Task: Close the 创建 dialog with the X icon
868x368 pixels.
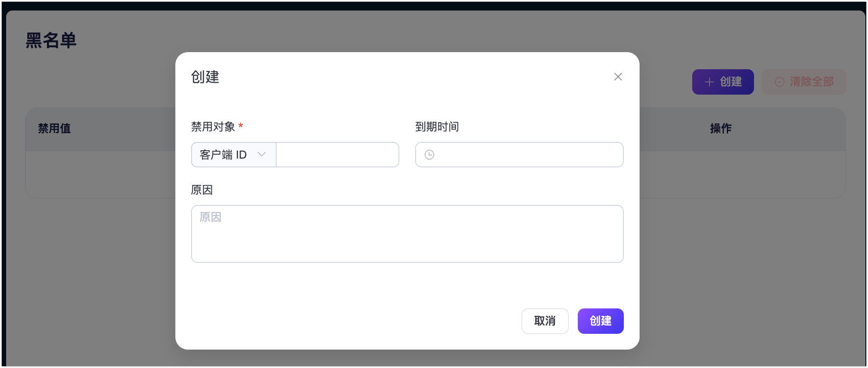Action: point(618,77)
